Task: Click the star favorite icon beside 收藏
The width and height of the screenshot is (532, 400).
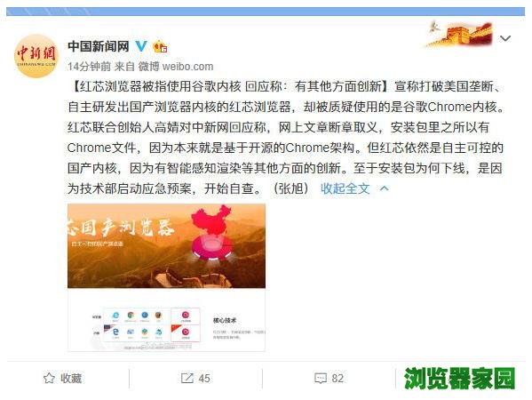Action: [x=49, y=378]
